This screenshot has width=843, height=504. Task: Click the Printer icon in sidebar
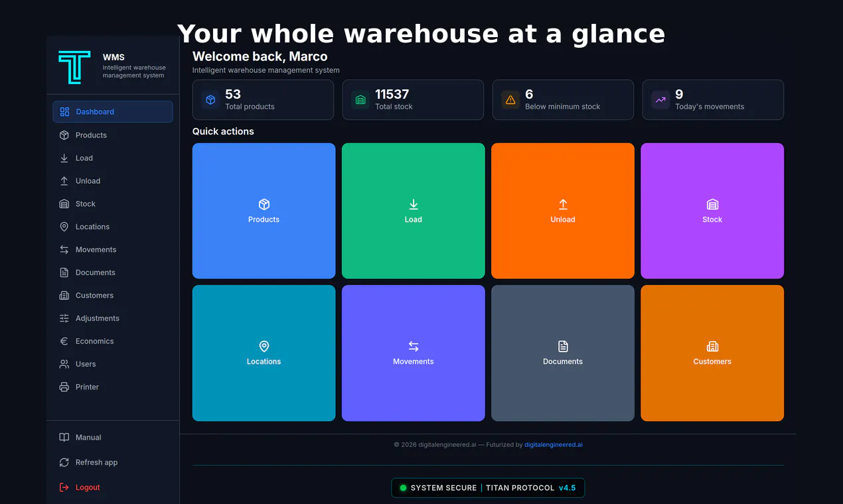[64, 387]
